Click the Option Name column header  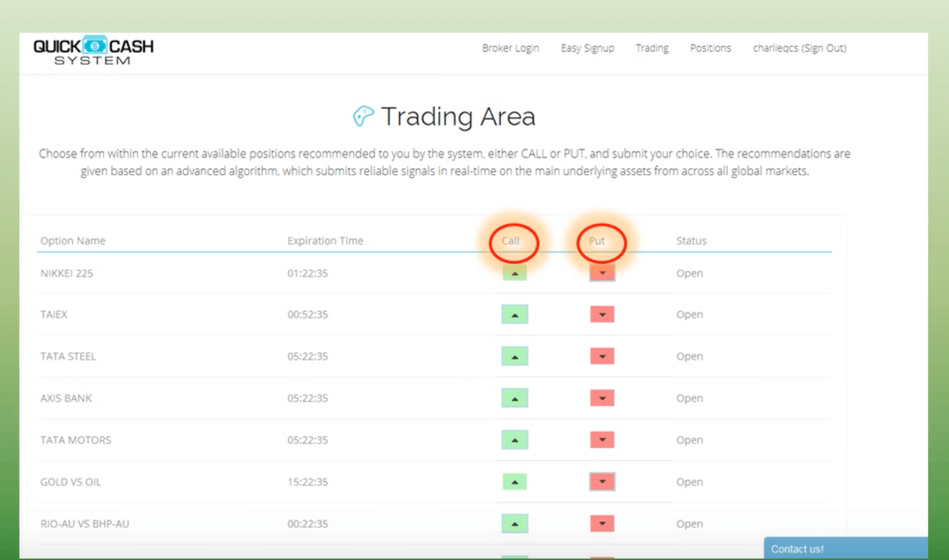click(x=72, y=240)
